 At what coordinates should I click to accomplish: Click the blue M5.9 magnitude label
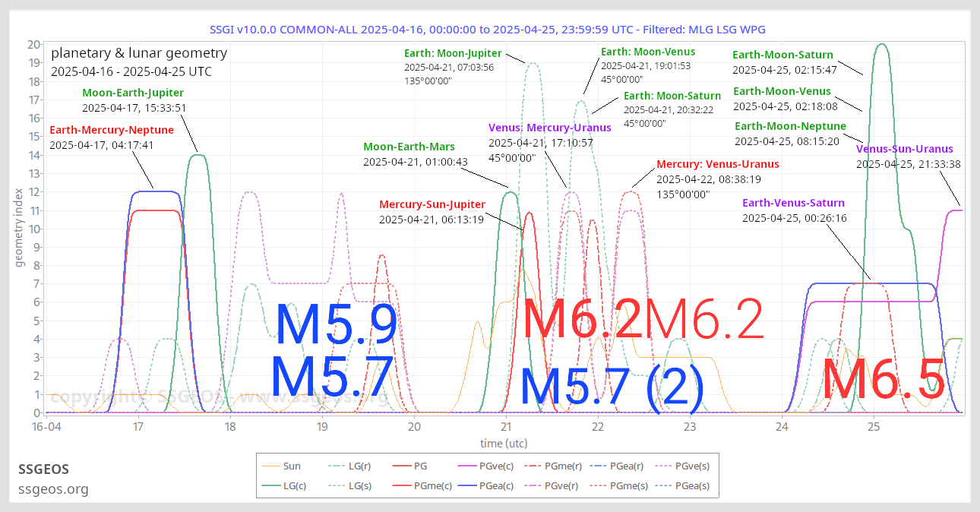(x=336, y=325)
